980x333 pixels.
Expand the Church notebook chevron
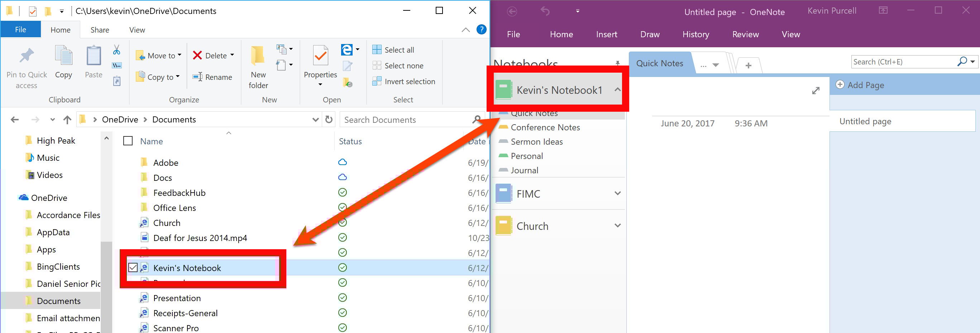click(617, 226)
